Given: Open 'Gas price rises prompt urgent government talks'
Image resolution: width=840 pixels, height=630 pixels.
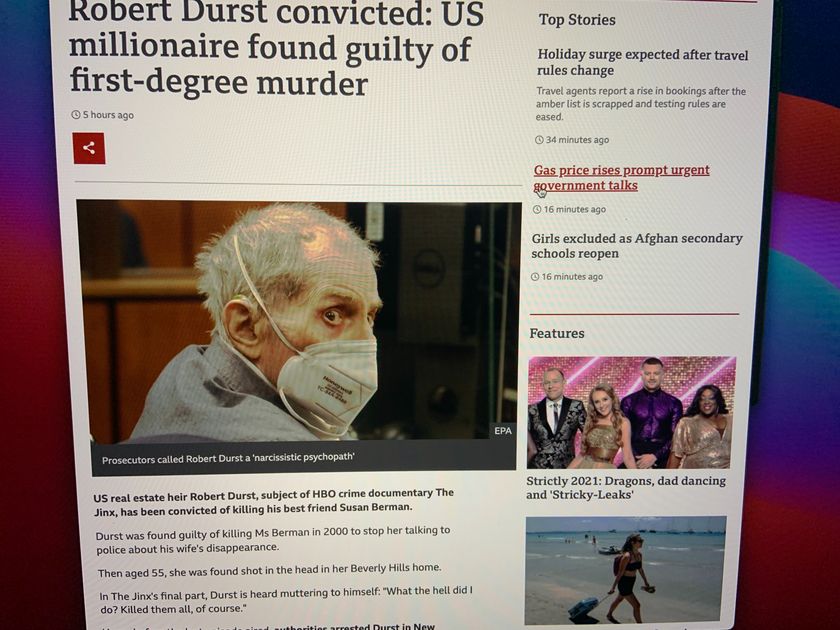Looking at the screenshot, I should click(622, 178).
